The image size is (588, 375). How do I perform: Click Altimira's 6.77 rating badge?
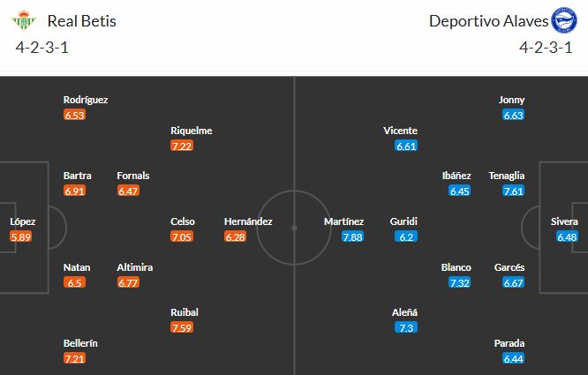[x=129, y=282]
